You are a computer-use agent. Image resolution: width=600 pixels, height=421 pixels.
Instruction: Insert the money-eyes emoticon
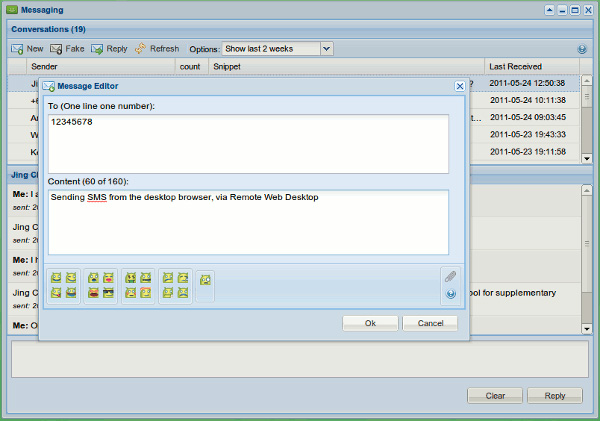[130, 277]
